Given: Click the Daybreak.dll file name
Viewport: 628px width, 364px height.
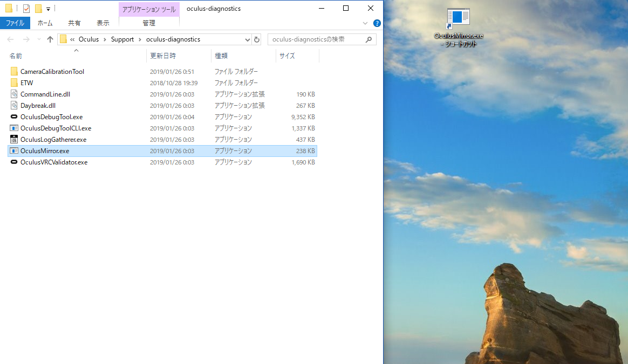Looking at the screenshot, I should 38,106.
